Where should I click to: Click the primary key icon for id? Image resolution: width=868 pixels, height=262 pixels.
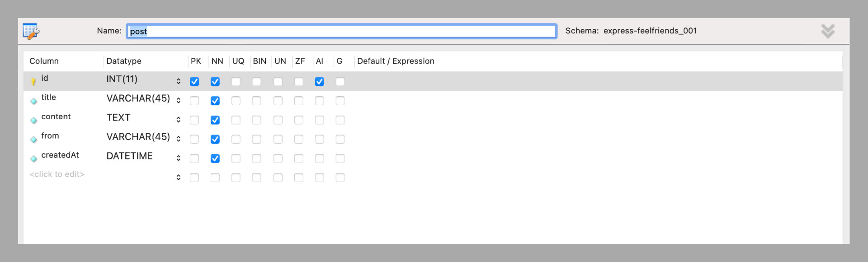[33, 82]
